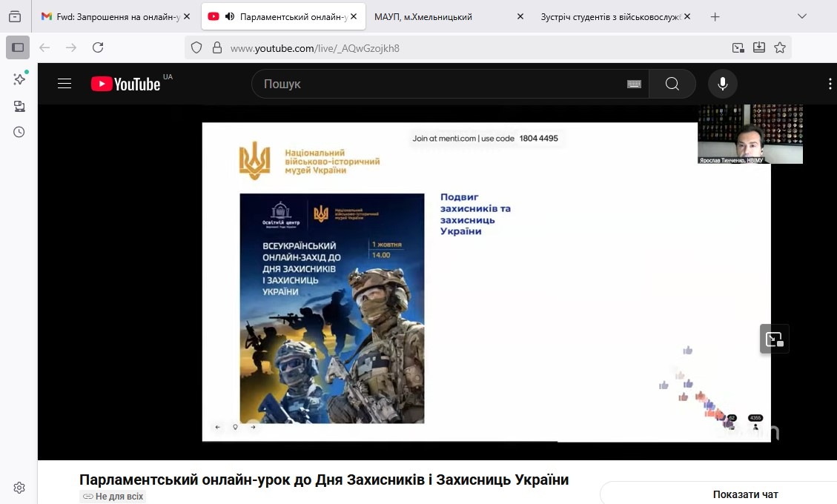Viewport: 837px width, 504px height.
Task: Open the on-screen keyboard in search box
Action: tap(634, 84)
